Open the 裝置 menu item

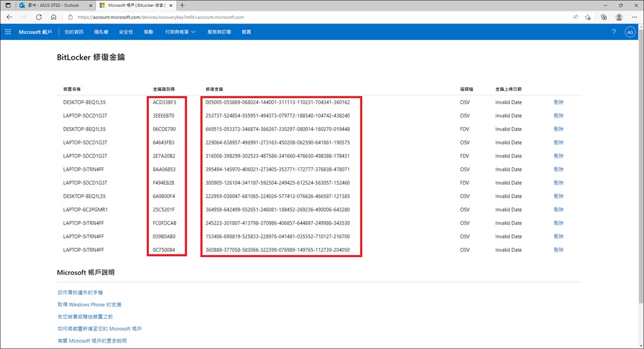click(x=246, y=32)
